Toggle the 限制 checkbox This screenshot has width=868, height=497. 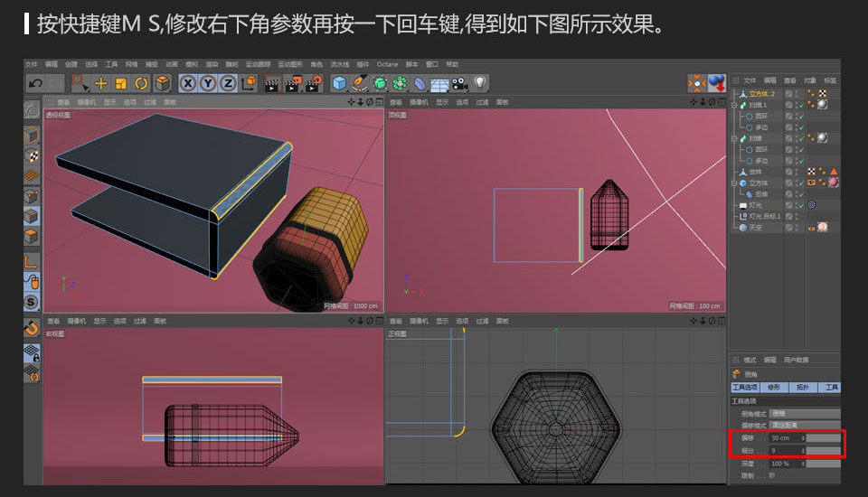point(771,475)
